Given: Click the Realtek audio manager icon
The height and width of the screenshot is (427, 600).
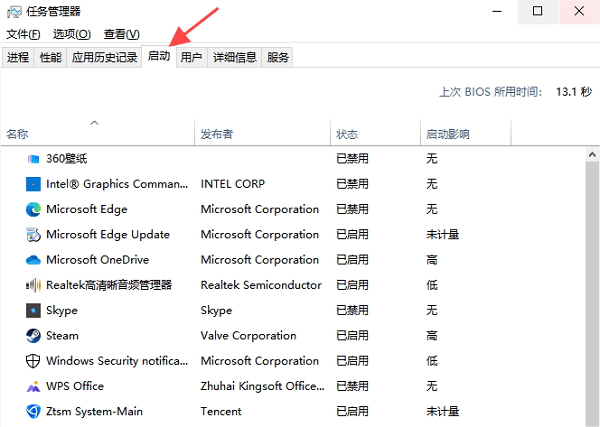Looking at the screenshot, I should [x=33, y=285].
